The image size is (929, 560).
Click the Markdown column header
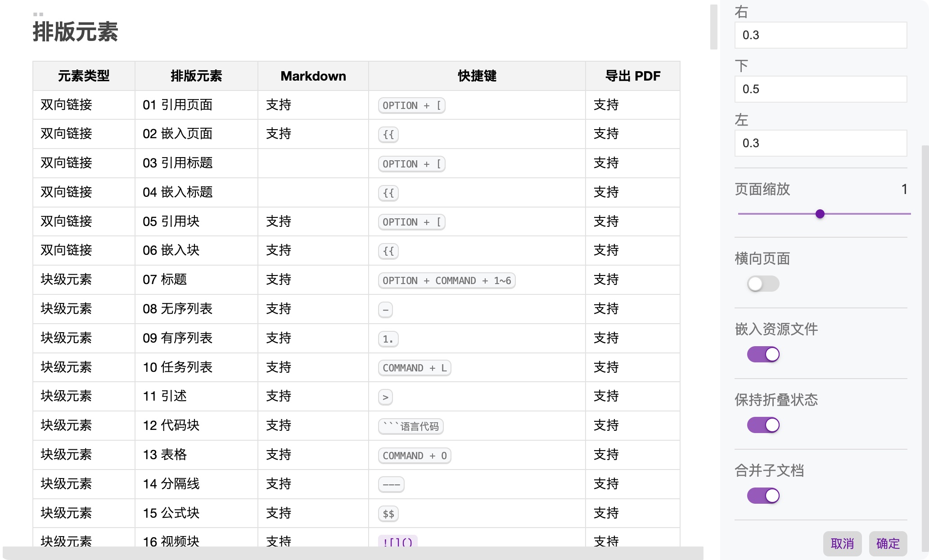coord(313,76)
